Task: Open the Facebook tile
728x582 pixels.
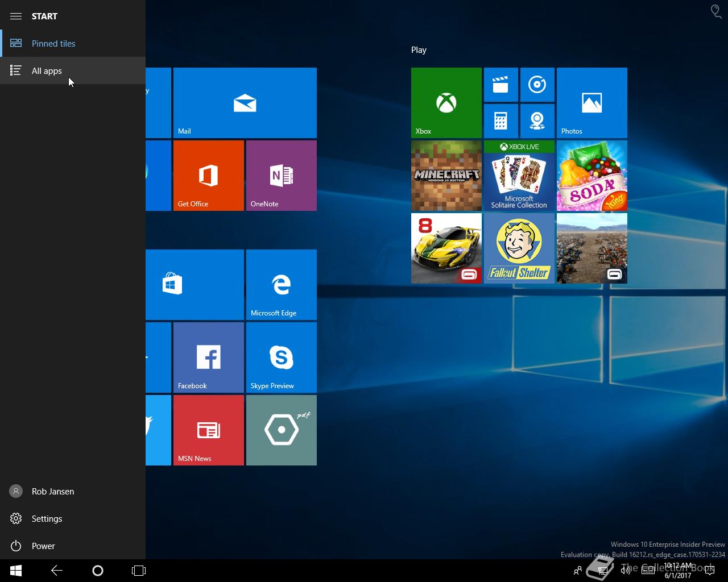Action: [209, 357]
